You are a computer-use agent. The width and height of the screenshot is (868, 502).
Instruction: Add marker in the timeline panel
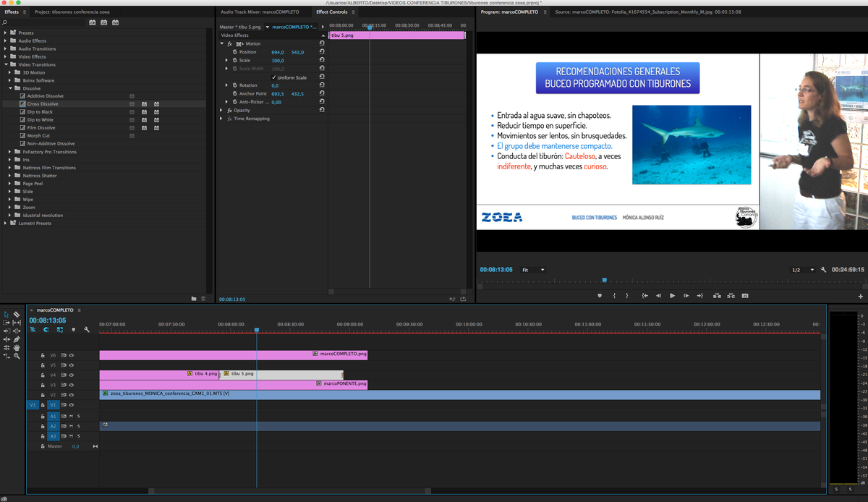pos(73,330)
